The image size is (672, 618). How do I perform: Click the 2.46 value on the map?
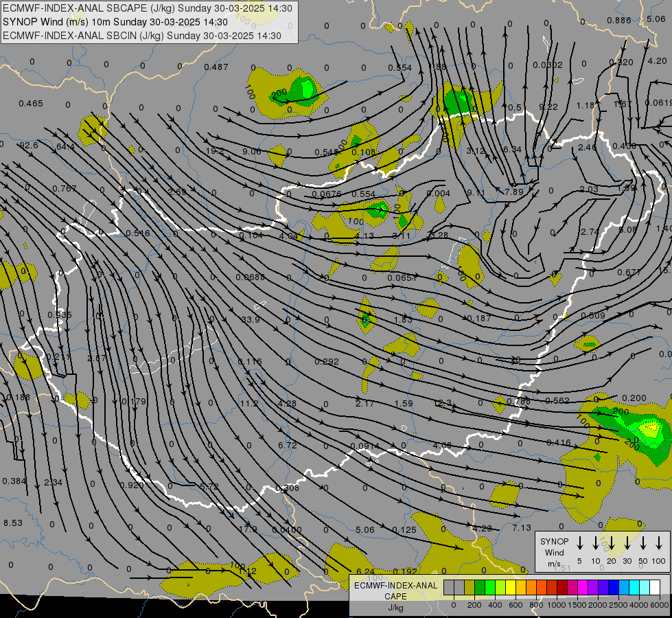587,147
